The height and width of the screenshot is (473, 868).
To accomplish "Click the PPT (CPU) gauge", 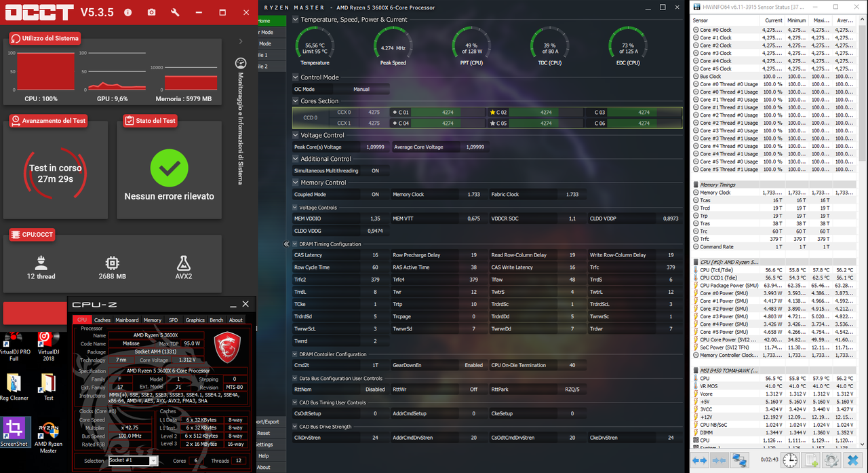I will point(471,46).
